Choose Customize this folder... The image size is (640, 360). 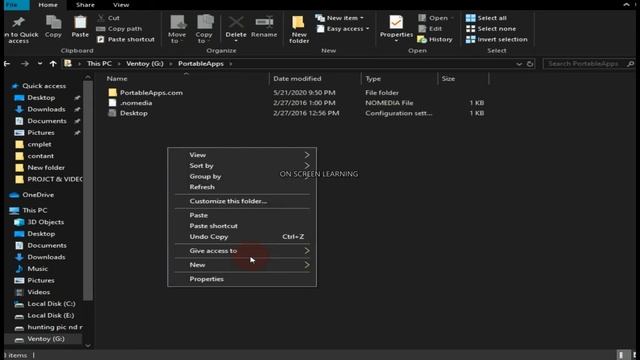point(242,201)
